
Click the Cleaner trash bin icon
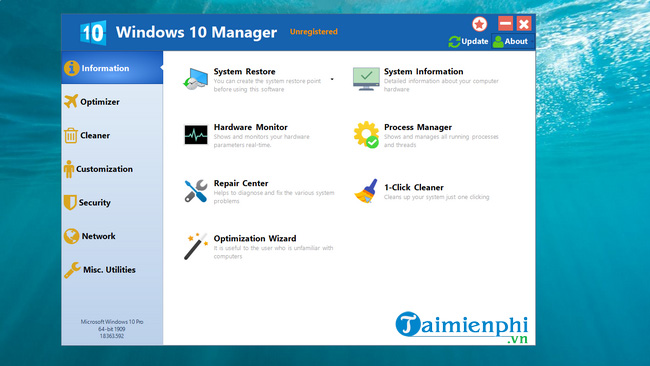(70, 135)
